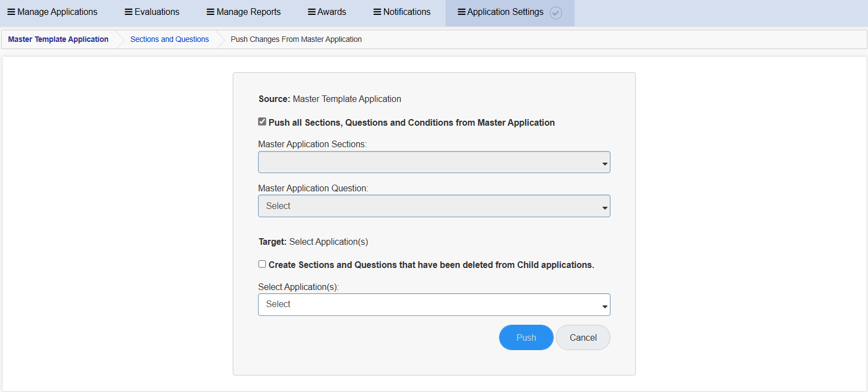Go to Sections and Questions breadcrumb
868x392 pixels.
click(170, 39)
